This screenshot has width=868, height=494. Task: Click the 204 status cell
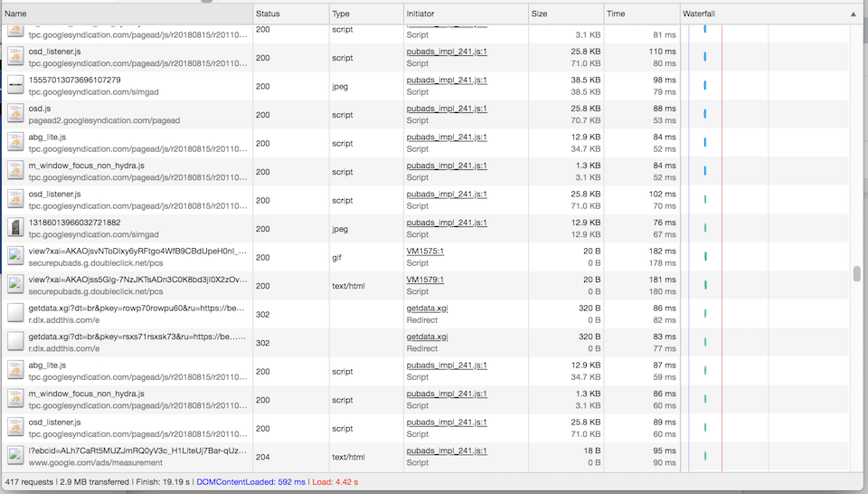(263, 457)
